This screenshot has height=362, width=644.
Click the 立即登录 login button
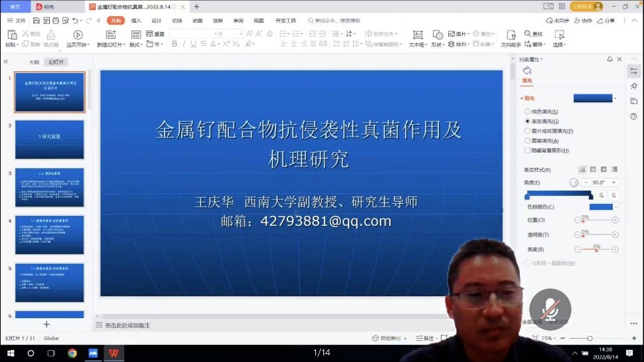[x=586, y=6]
